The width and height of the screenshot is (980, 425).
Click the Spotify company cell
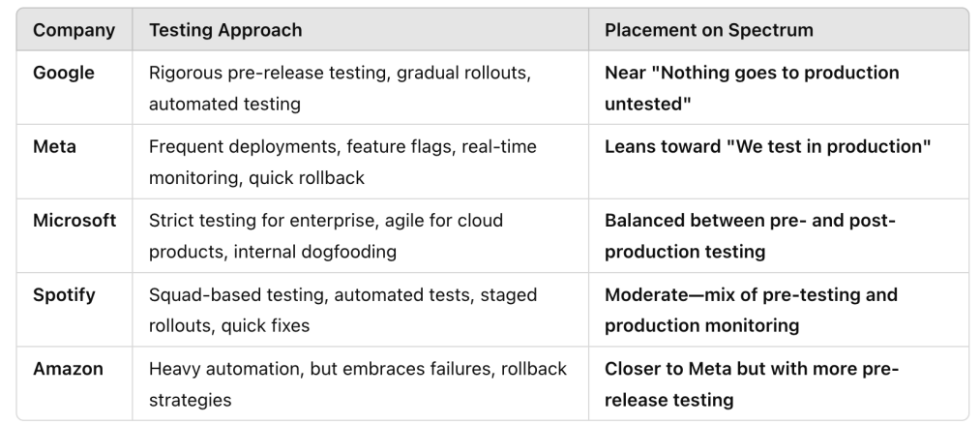[x=64, y=295]
